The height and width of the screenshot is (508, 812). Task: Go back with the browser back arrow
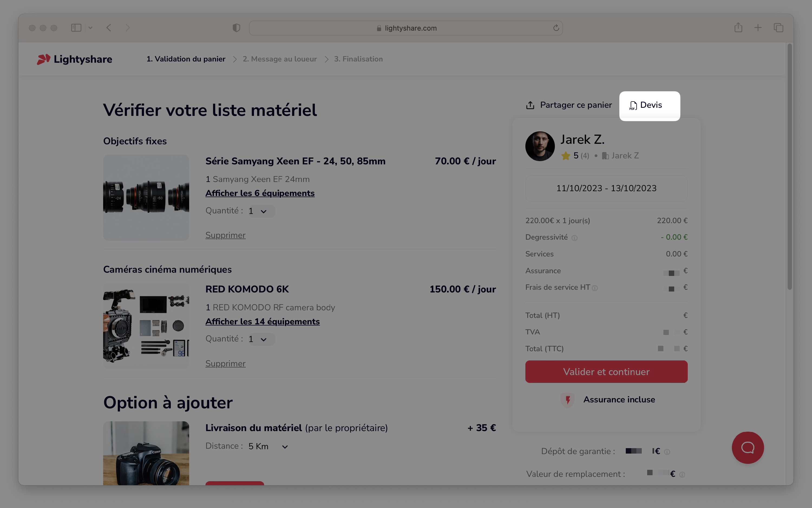(x=109, y=28)
